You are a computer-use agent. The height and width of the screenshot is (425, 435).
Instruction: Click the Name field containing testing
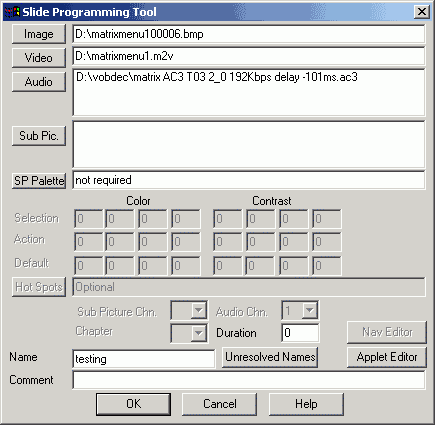[x=144, y=359]
